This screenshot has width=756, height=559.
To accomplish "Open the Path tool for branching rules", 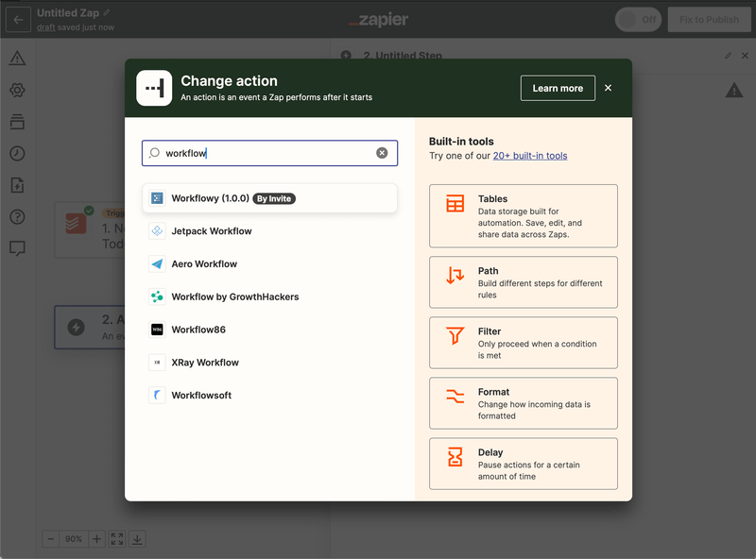I will (523, 281).
